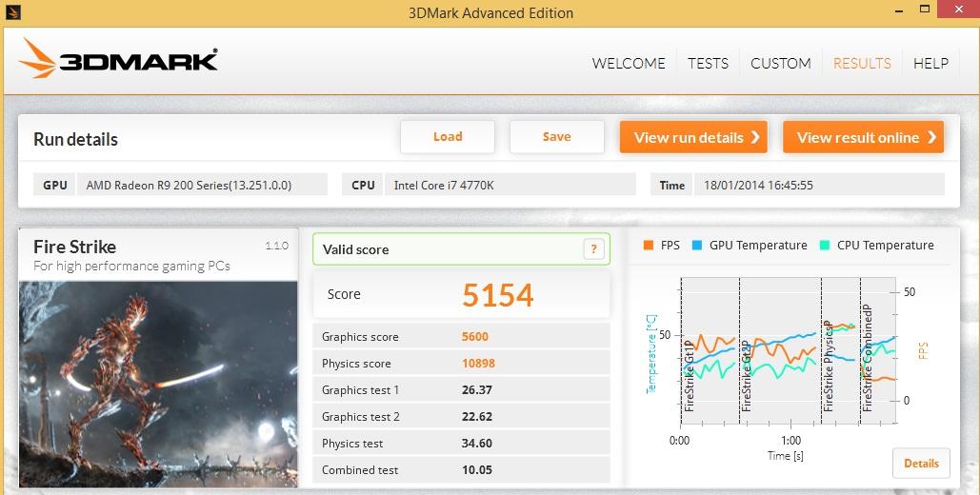Click the overall score 5154
The image size is (980, 495).
[x=497, y=295]
